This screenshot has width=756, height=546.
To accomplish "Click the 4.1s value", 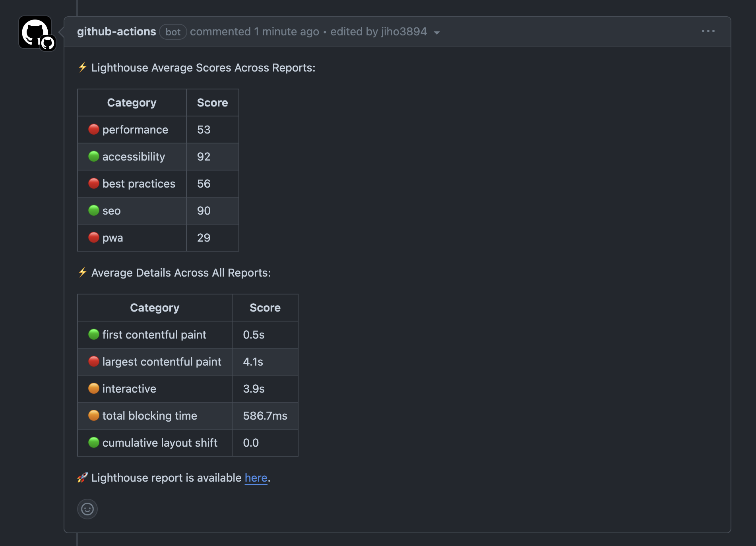I will [253, 362].
